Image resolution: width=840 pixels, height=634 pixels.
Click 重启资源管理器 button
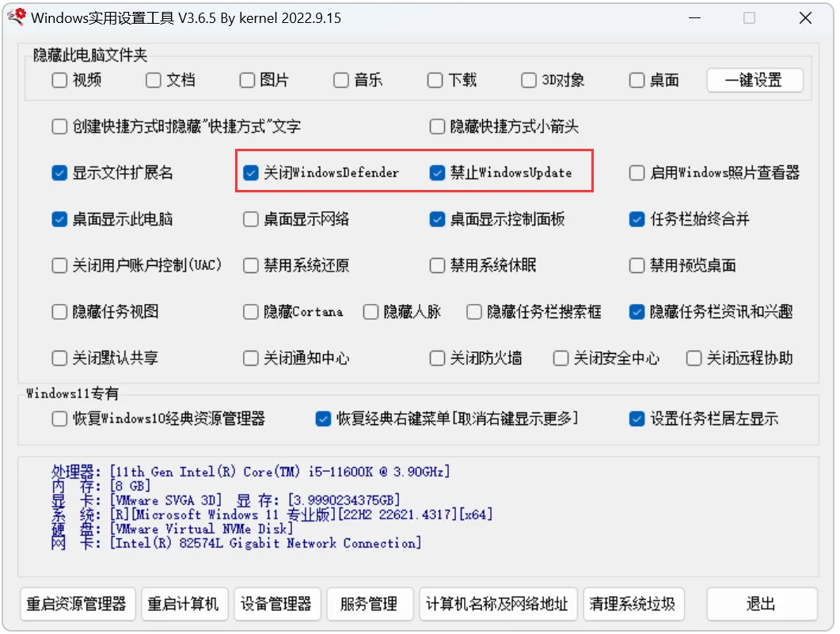(x=77, y=604)
